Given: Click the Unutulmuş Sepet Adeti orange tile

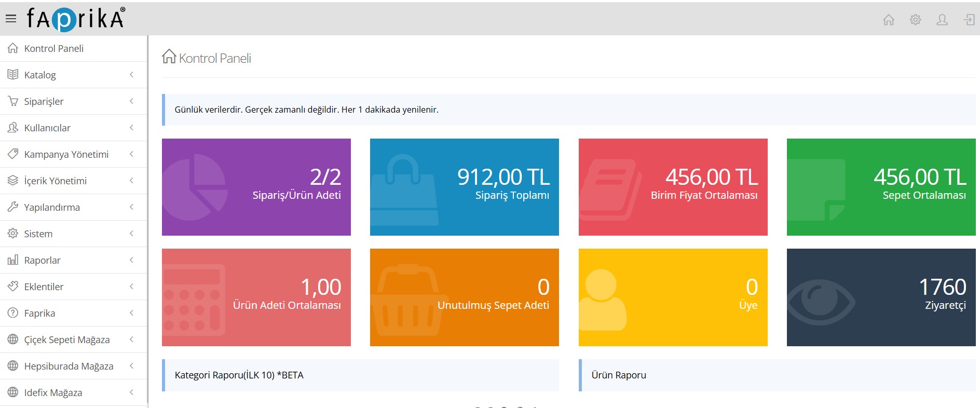Looking at the screenshot, I should coord(465,297).
